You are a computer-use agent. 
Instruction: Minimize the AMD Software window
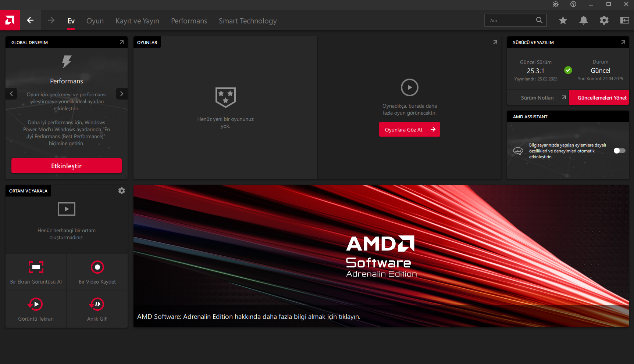click(591, 4)
